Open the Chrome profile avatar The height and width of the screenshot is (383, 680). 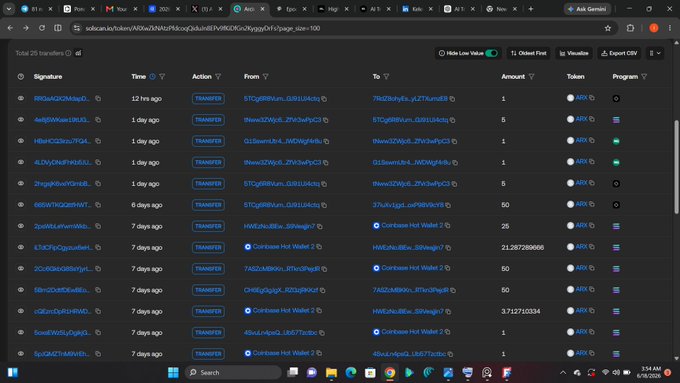pyautogui.click(x=654, y=28)
